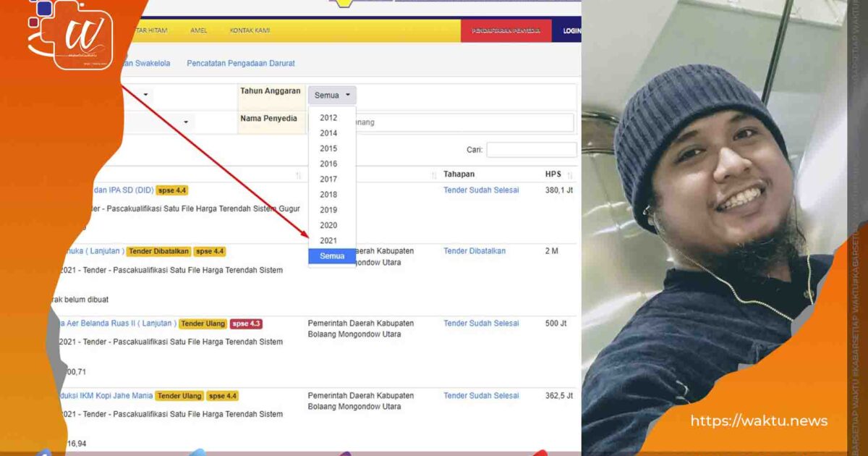Switch to Pencatatan Pengadaan Darurat tab
Screen dimensions: 868x456
point(240,64)
